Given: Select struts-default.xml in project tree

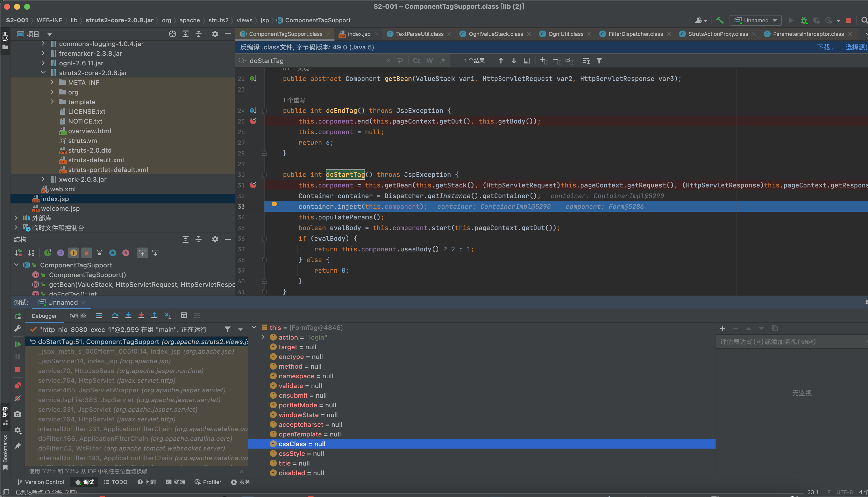Looking at the screenshot, I should [96, 160].
